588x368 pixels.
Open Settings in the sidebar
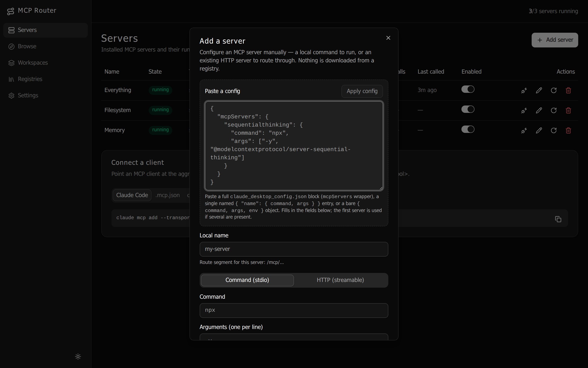pos(46,95)
